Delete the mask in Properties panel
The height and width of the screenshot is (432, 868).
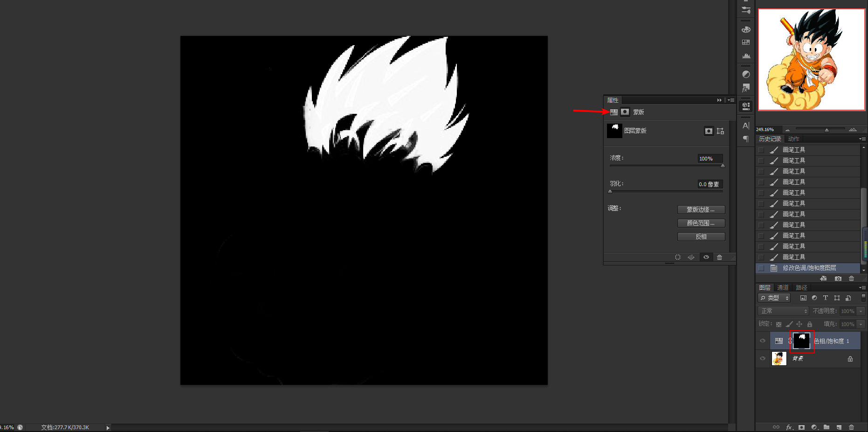720,258
